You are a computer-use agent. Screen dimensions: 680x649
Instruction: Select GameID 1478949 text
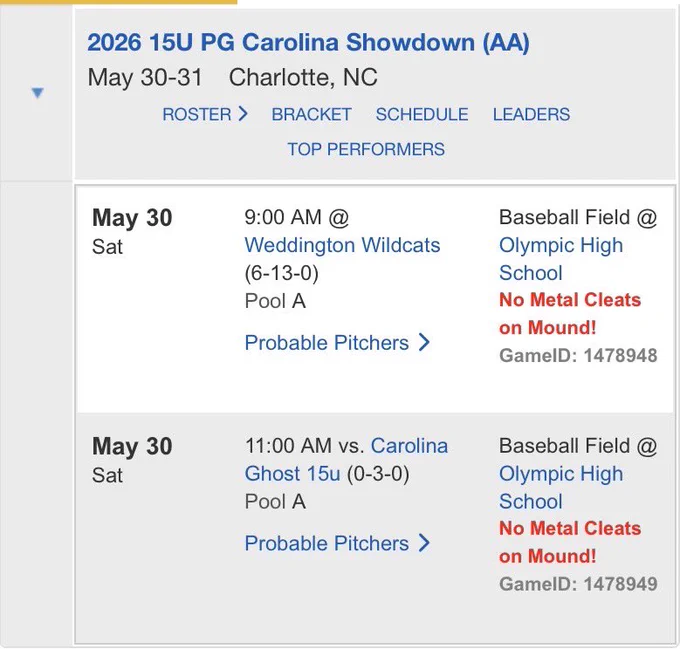pos(578,584)
